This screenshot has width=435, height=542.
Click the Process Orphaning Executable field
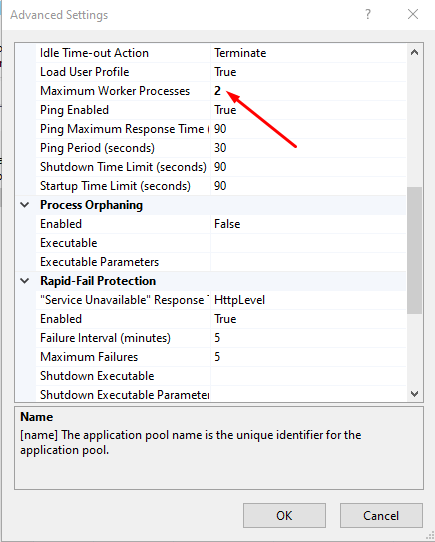pyautogui.click(x=308, y=243)
